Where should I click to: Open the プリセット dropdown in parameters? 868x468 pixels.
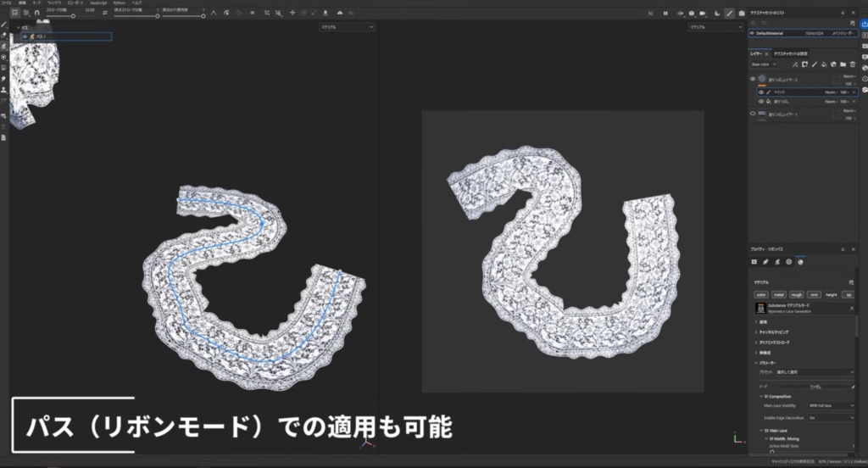click(815, 372)
